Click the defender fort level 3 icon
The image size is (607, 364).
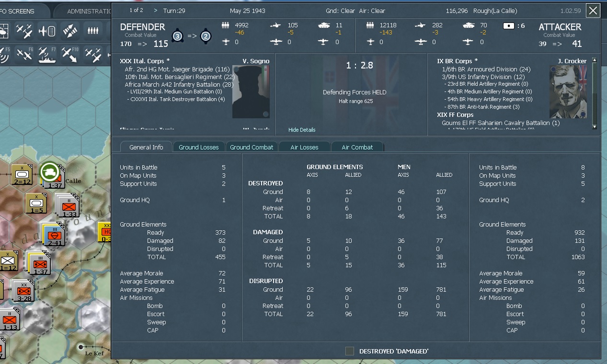(178, 36)
